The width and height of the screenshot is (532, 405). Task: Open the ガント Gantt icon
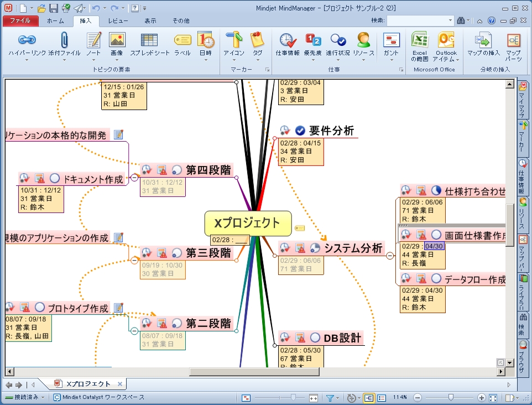(x=391, y=40)
